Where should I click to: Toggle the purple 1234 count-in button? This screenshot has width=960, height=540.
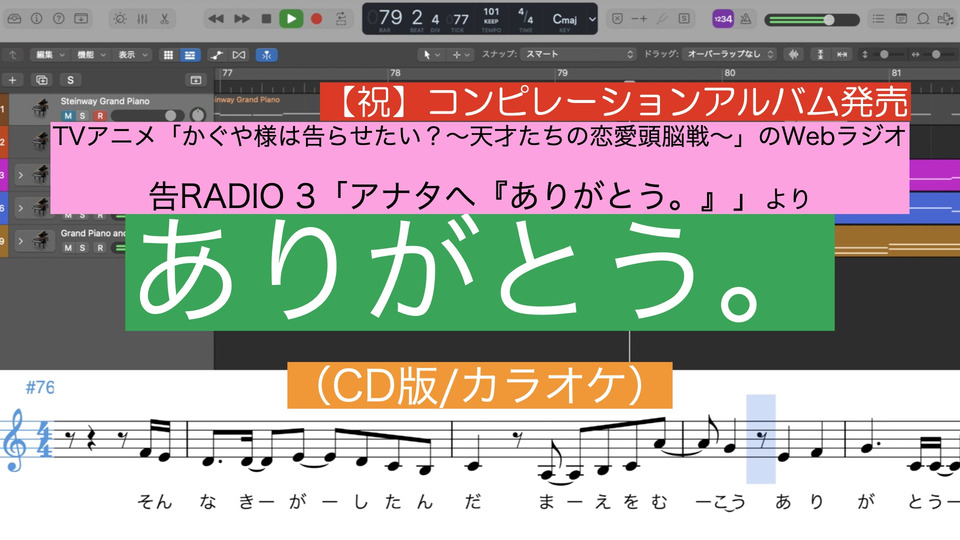pos(723,19)
